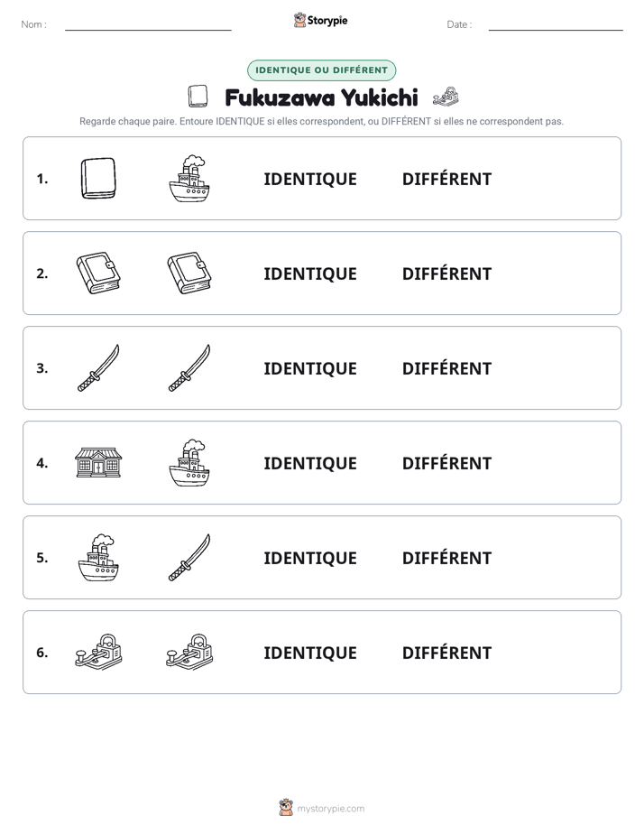Choose IDENTIQUE for pair 3
644x834 pixels.
click(310, 368)
